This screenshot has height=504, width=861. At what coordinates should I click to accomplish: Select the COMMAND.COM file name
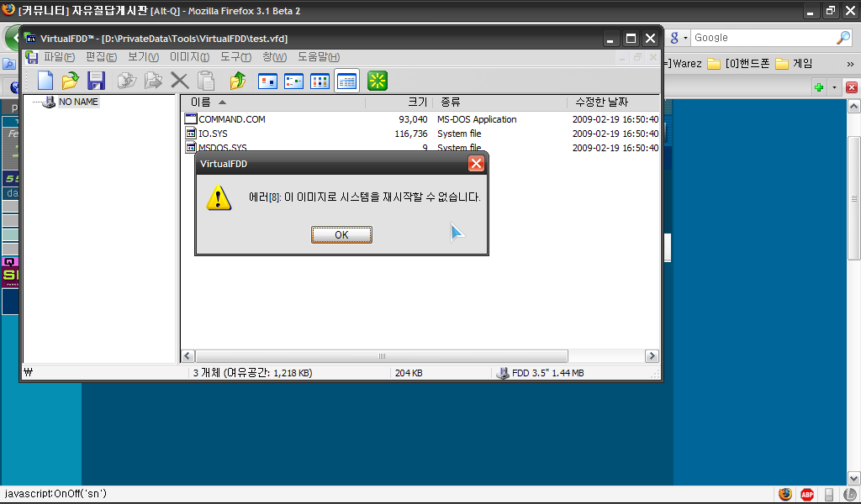pos(232,119)
